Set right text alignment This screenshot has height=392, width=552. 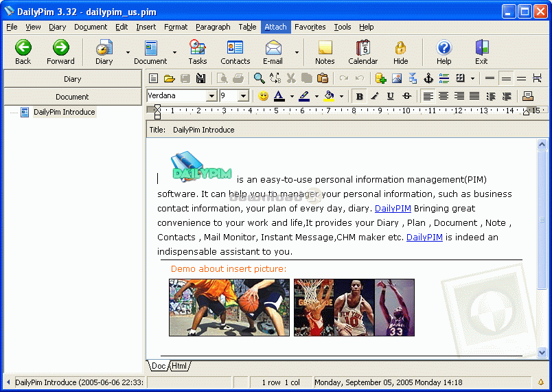[459, 95]
